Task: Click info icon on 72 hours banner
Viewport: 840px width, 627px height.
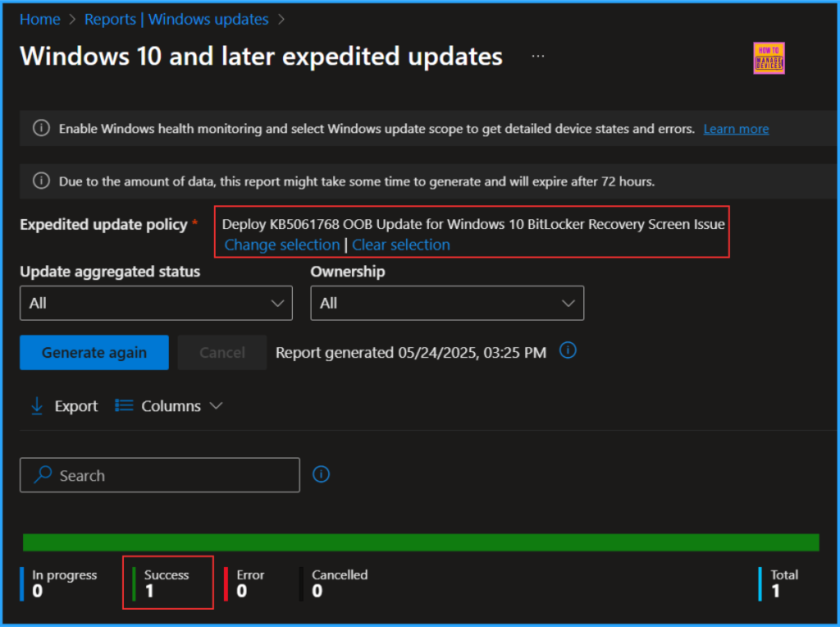Action: click(x=41, y=181)
